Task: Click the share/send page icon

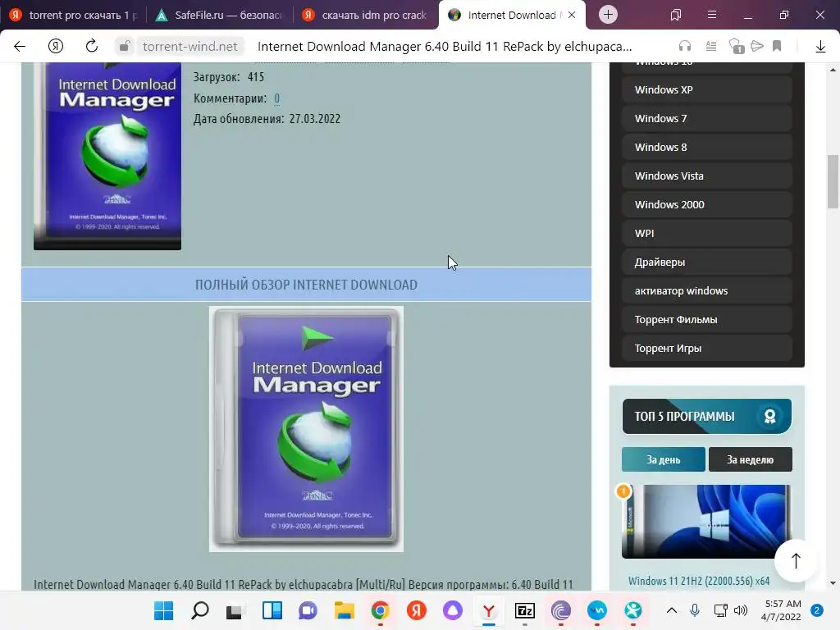Action: (757, 47)
